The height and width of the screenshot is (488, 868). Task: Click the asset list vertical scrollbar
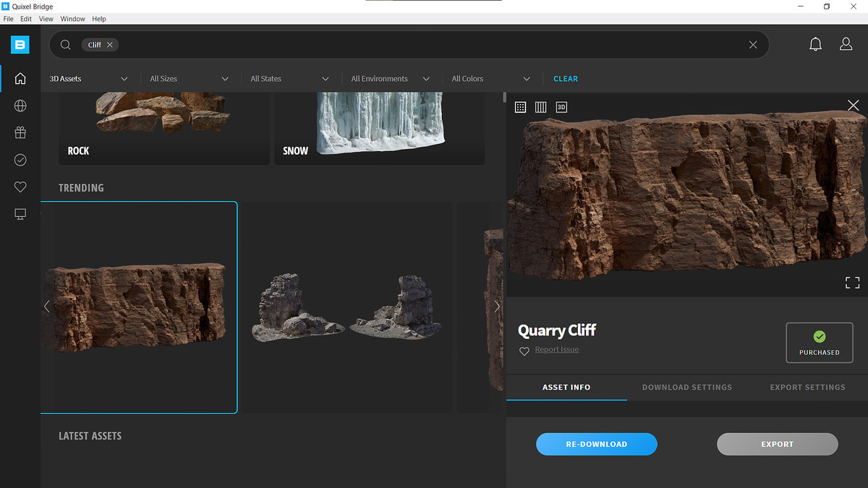[x=504, y=98]
